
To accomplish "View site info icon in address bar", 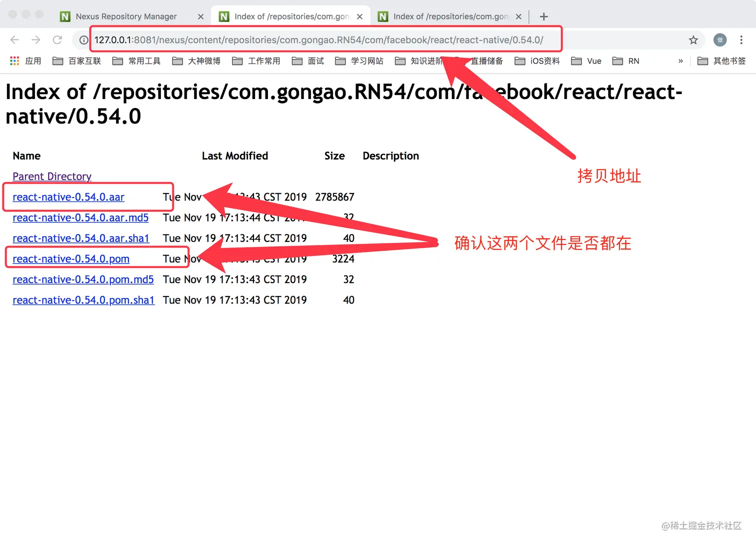I will pyautogui.click(x=84, y=40).
